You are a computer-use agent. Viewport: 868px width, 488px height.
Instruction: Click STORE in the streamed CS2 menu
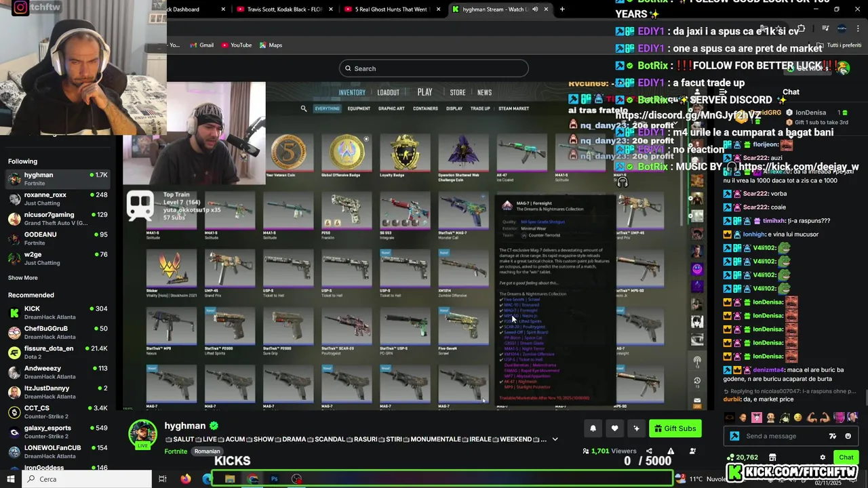[458, 93]
